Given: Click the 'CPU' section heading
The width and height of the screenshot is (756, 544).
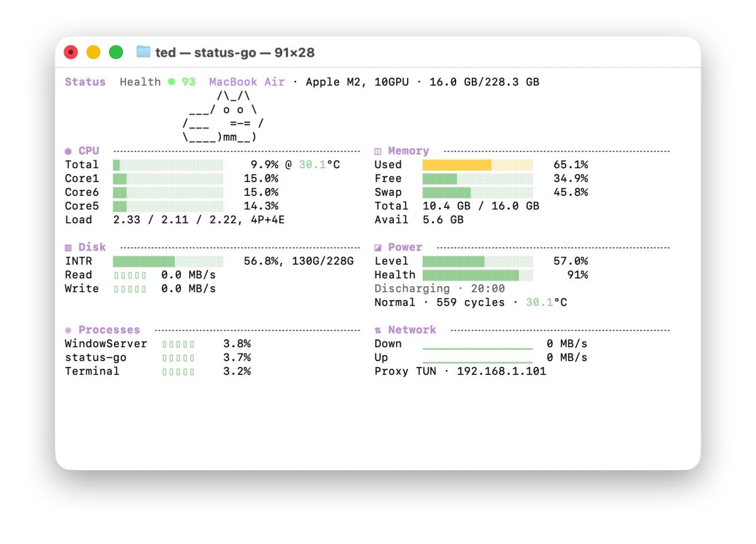Looking at the screenshot, I should tap(89, 151).
